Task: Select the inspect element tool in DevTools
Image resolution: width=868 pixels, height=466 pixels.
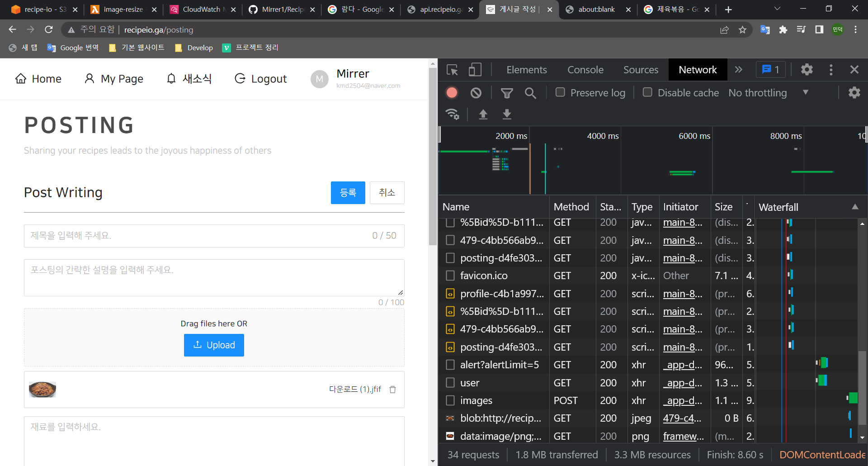Action: [x=452, y=70]
